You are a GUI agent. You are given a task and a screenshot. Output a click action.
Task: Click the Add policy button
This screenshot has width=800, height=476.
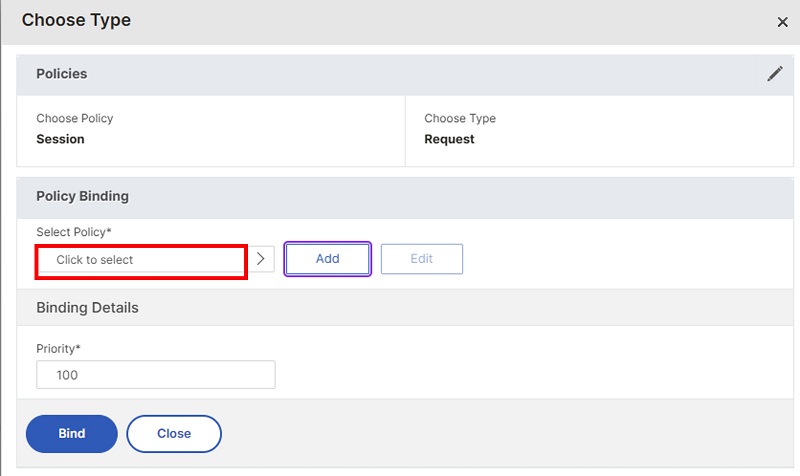tap(328, 259)
